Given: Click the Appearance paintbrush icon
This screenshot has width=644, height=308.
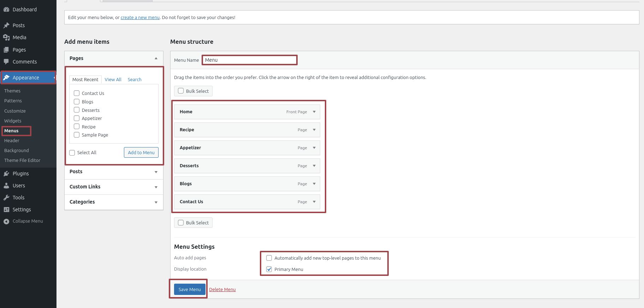Looking at the screenshot, I should tap(6, 78).
